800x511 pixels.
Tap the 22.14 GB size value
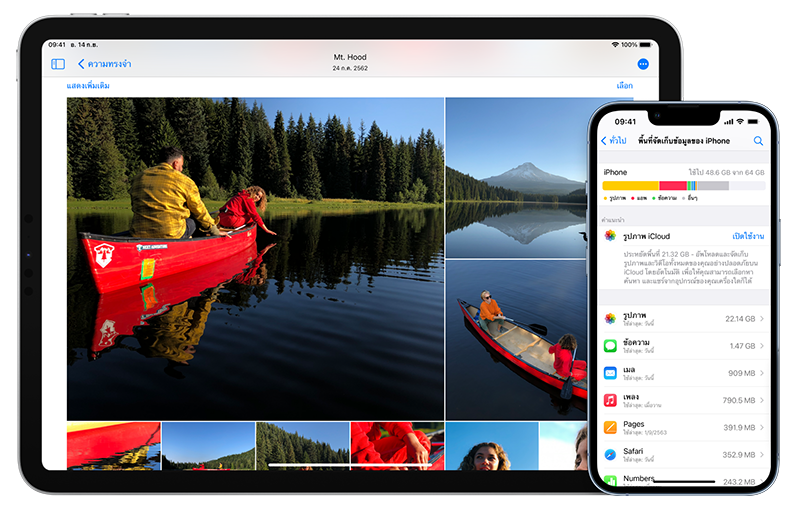[x=740, y=319]
